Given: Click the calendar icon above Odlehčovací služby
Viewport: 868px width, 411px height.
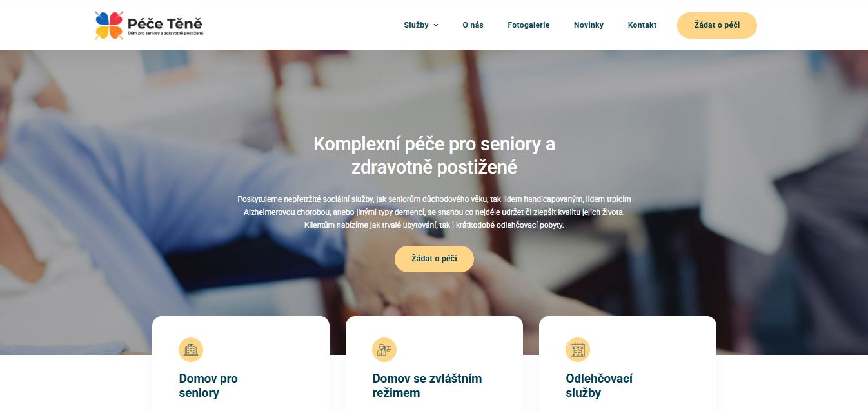Looking at the screenshot, I should 578,350.
